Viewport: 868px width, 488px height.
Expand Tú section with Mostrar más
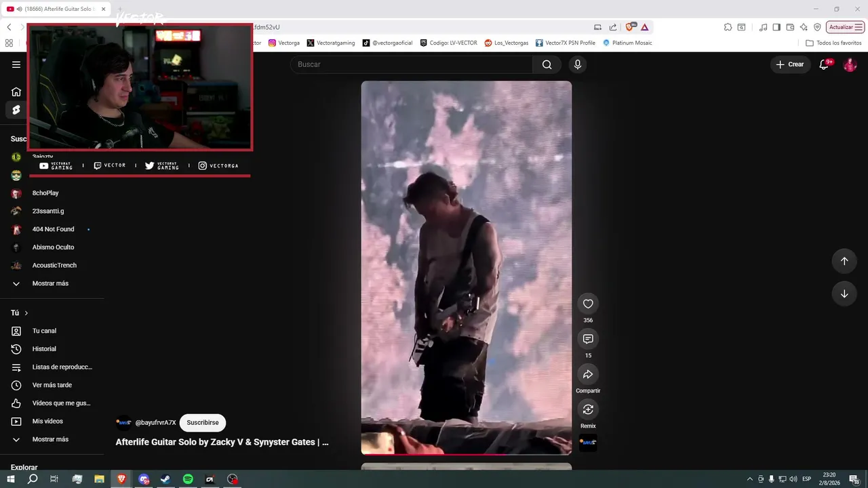(52, 439)
